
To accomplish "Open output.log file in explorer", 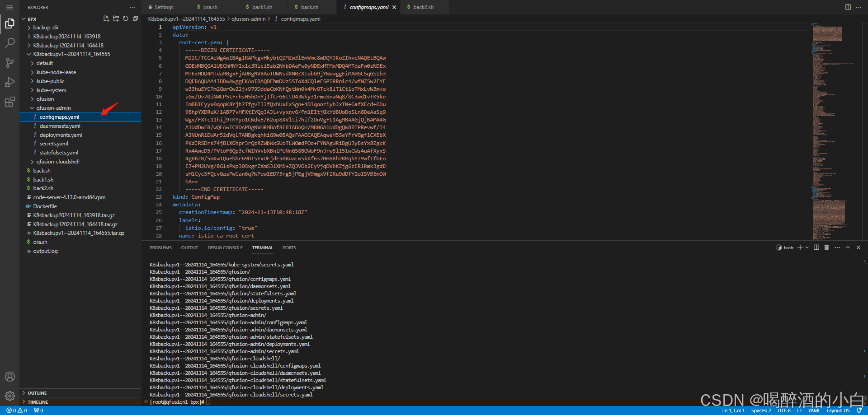I will (45, 251).
